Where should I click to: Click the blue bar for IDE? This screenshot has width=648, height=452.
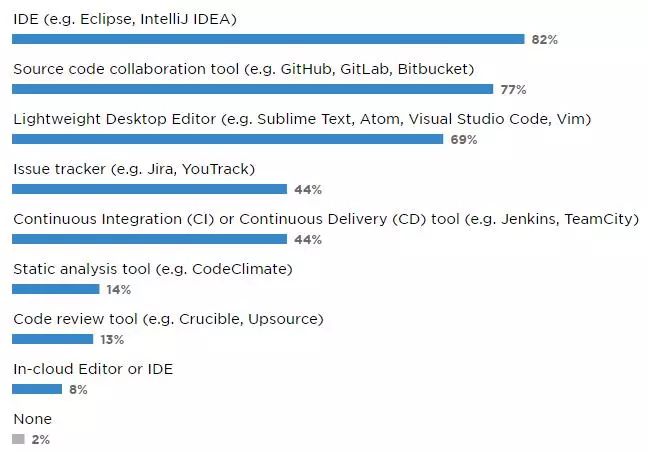[268, 39]
